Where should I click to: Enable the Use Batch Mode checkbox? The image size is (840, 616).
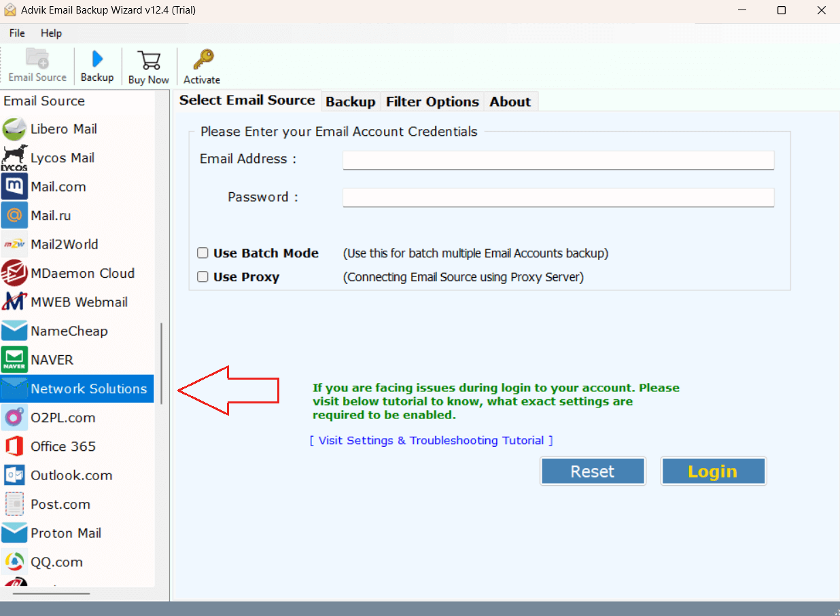point(203,253)
